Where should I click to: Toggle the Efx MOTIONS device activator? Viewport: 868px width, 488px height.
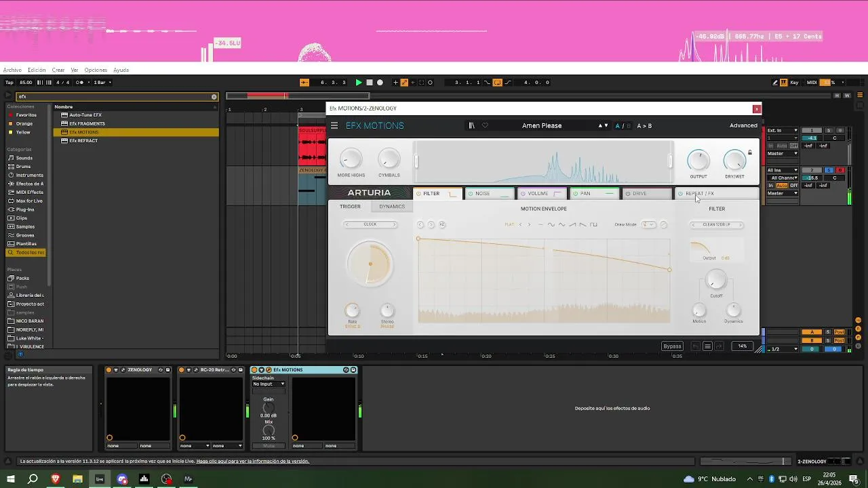point(254,370)
